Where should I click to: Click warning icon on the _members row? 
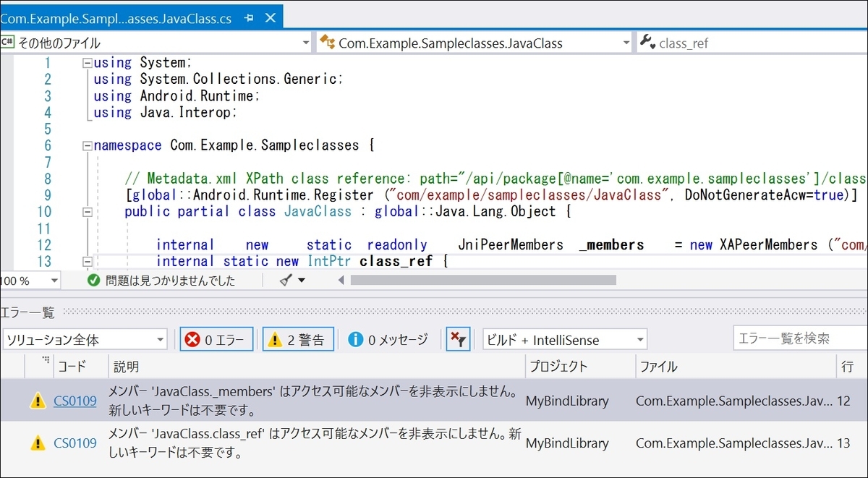point(38,401)
